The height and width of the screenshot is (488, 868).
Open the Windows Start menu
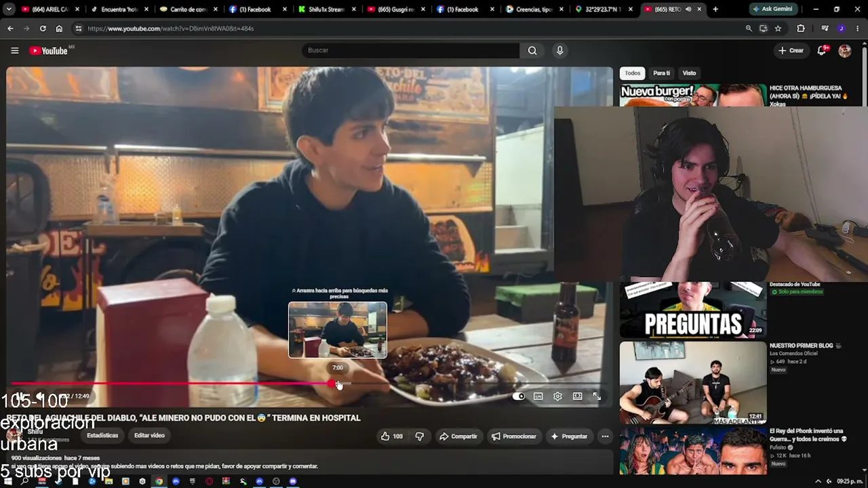coord(8,481)
